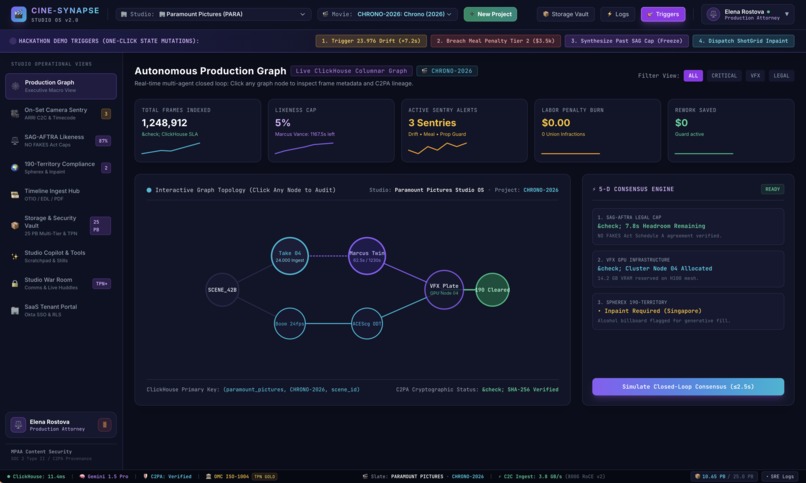Click the Take 04 graph node
806x483 pixels.
tap(290, 256)
